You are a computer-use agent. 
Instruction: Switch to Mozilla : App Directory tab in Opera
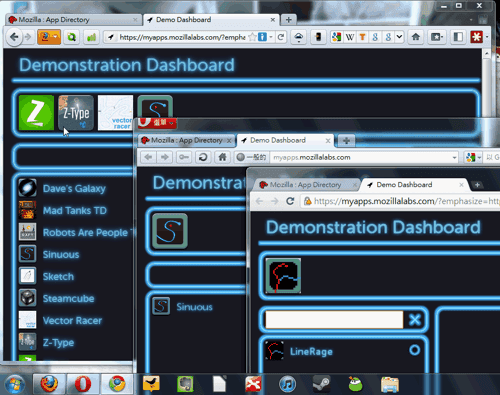pyautogui.click(x=187, y=140)
